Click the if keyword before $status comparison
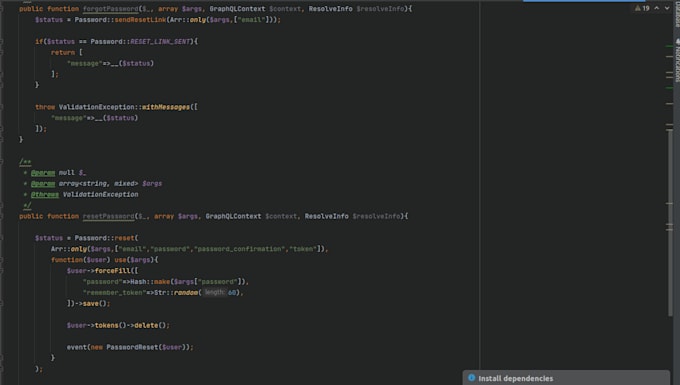 click(39, 42)
